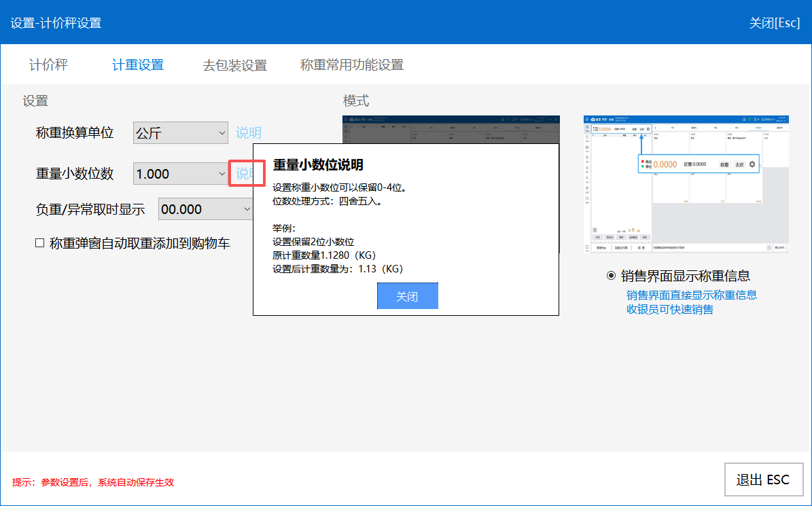Open the 称重换算单位 dropdown showing 公斤
Image resolution: width=812 pixels, height=506 pixels.
tap(181, 133)
